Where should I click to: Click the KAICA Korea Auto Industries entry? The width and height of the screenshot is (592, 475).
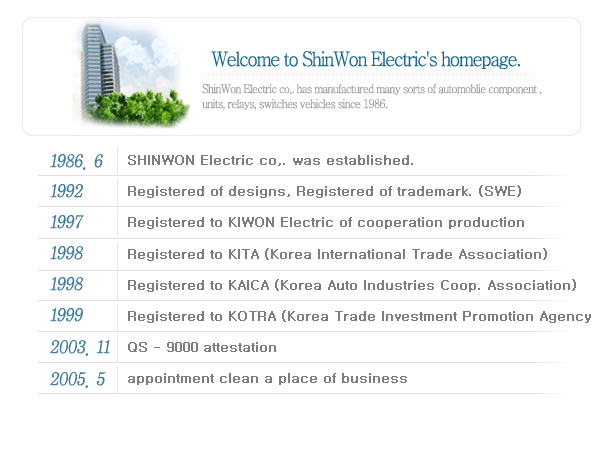point(352,285)
